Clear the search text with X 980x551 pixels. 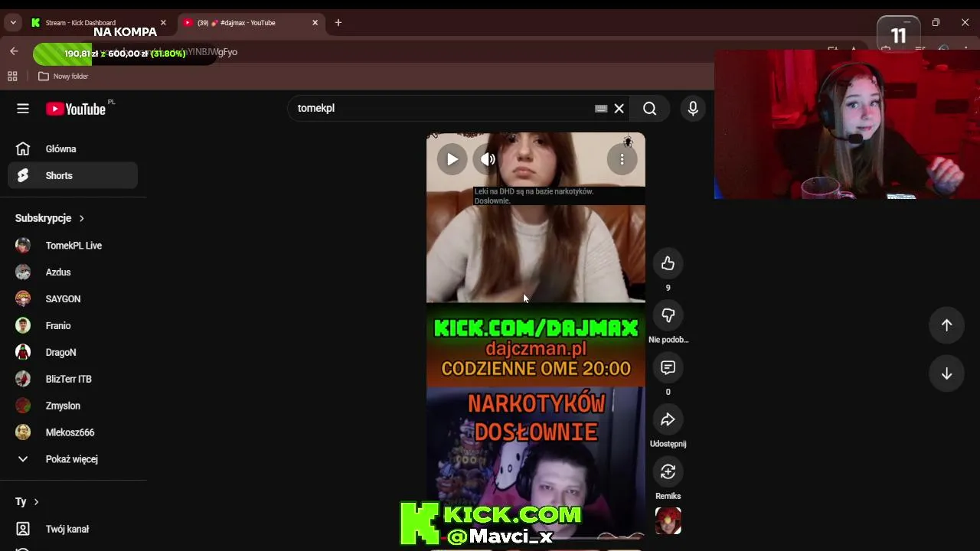[619, 109]
